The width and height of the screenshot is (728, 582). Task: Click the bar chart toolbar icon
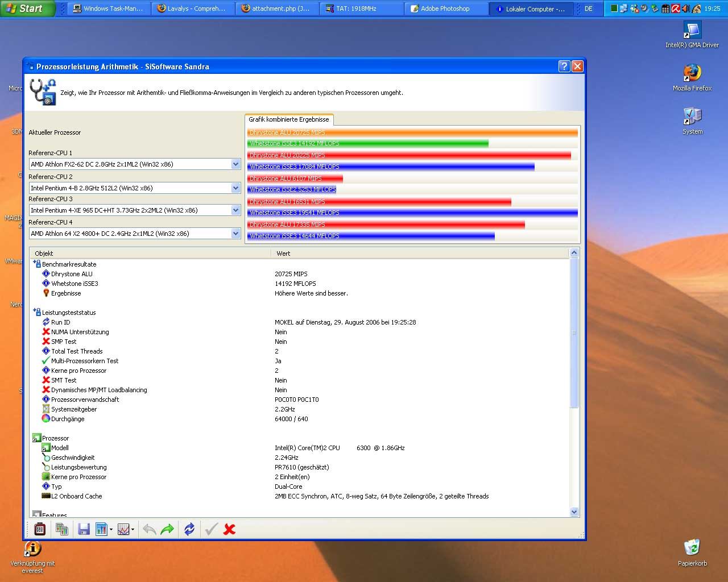point(101,529)
